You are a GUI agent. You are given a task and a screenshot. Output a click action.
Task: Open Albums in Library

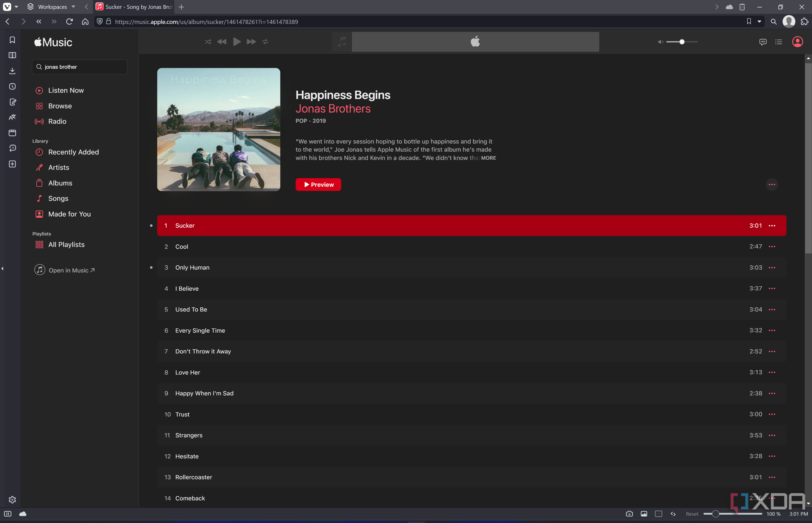coord(60,183)
